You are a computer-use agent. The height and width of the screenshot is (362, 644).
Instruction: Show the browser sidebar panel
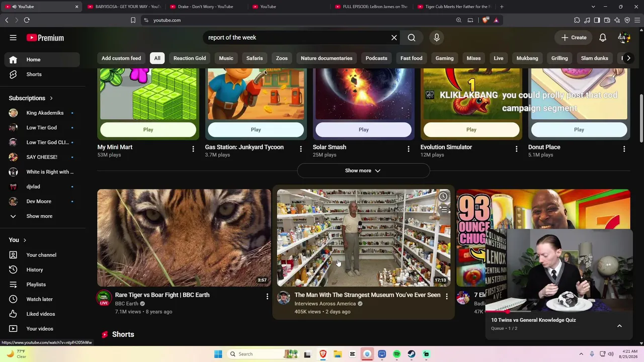[597, 20]
